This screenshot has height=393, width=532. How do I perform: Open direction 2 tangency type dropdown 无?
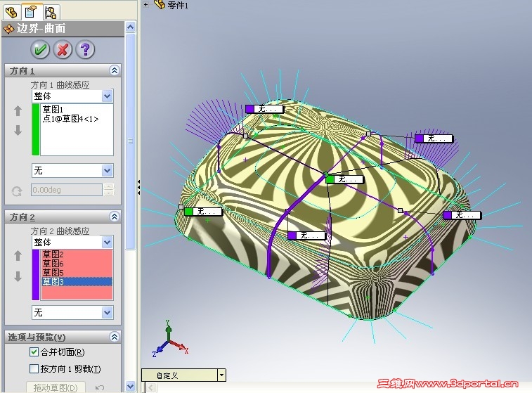click(x=108, y=312)
